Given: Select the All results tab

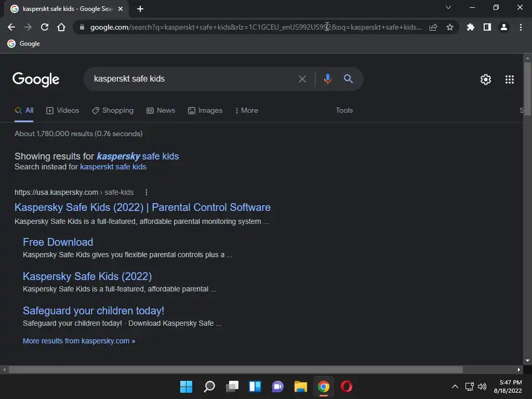Looking at the screenshot, I should tap(24, 110).
